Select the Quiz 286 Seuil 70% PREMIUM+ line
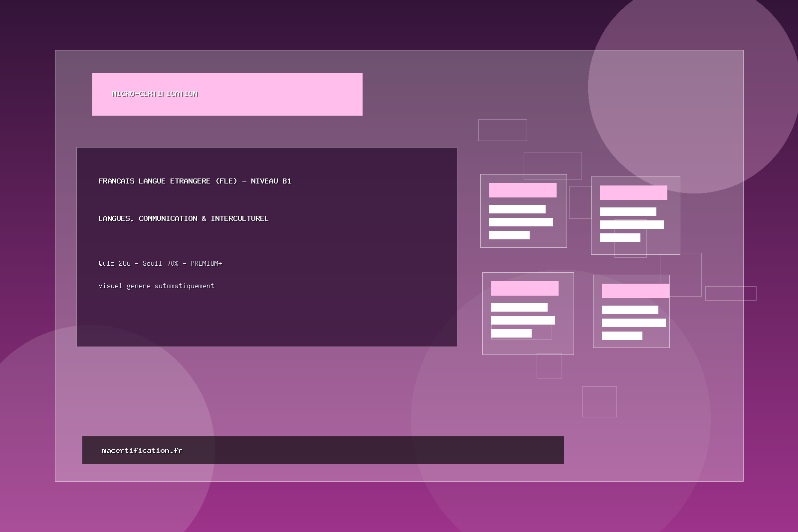 (x=160, y=263)
